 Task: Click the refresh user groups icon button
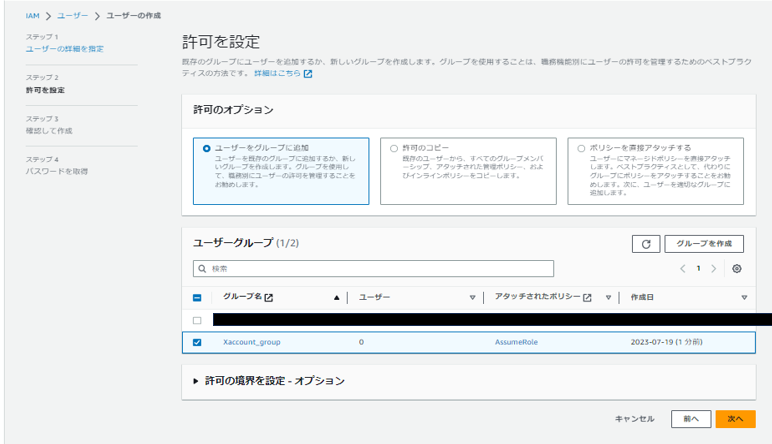coord(645,244)
